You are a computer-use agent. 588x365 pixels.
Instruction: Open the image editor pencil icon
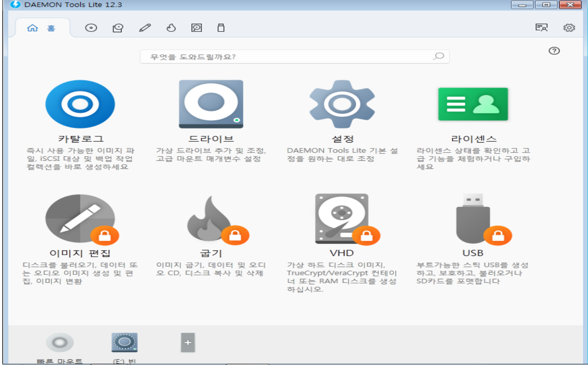tap(145, 28)
